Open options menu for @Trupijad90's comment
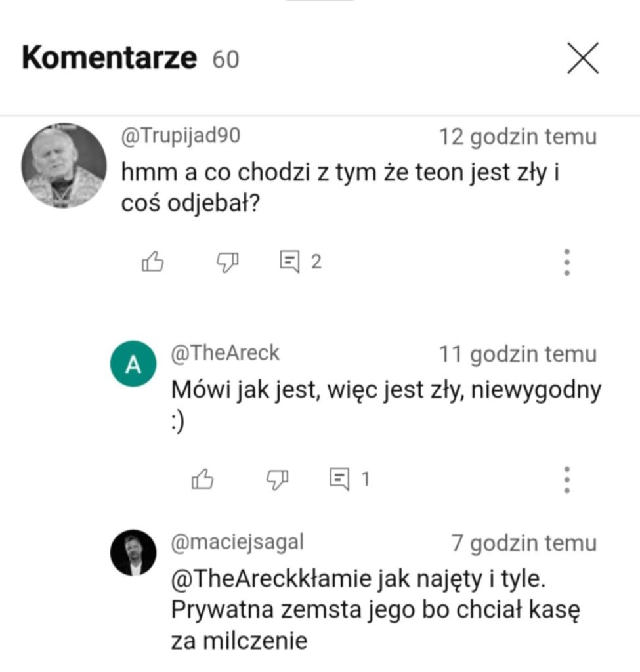Screen dimensions: 640x672 [566, 262]
